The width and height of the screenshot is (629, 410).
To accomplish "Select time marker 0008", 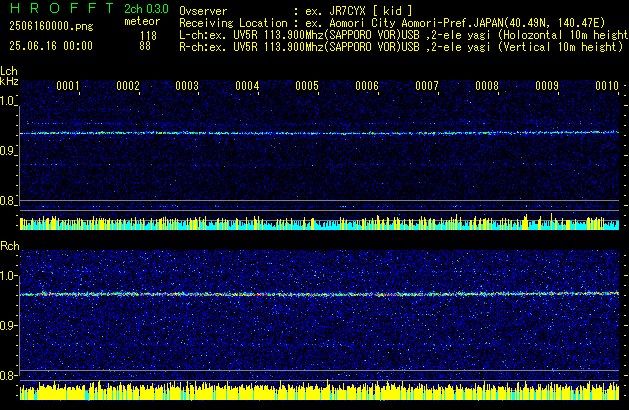I will point(487,86).
